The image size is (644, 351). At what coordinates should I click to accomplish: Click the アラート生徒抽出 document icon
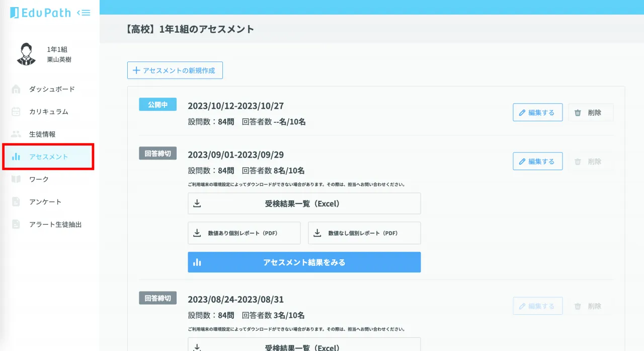[x=16, y=224]
